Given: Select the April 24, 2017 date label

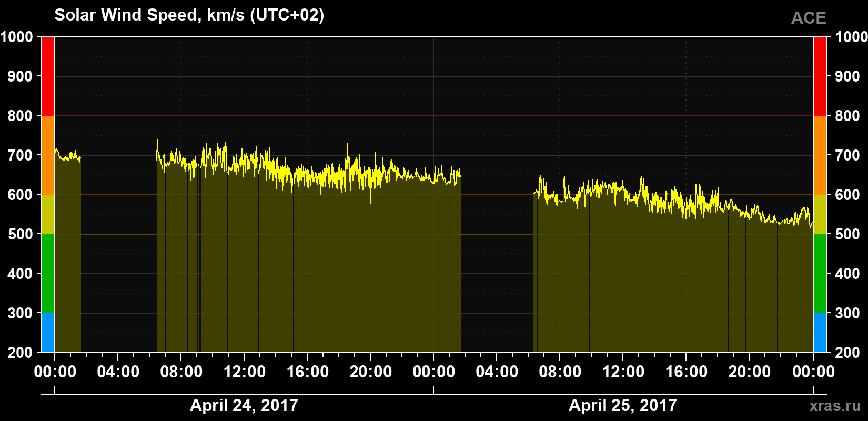Looking at the screenshot, I should point(244,405).
